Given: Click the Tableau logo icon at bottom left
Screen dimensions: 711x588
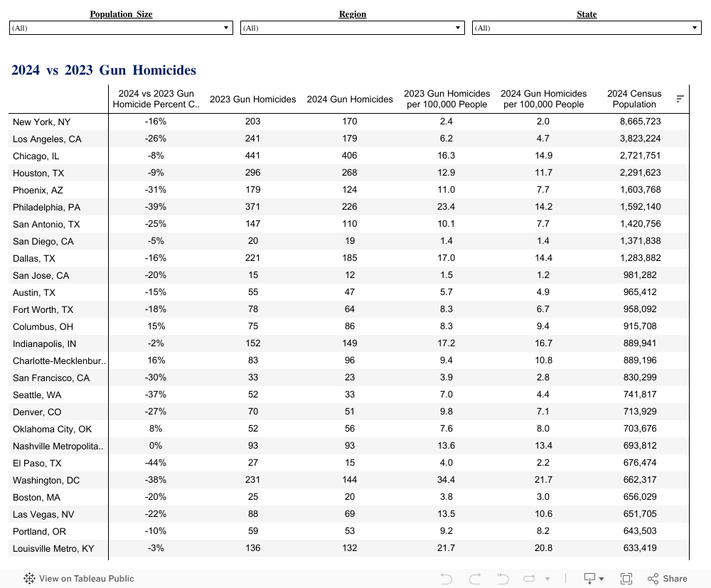Looking at the screenshot, I should [30, 578].
